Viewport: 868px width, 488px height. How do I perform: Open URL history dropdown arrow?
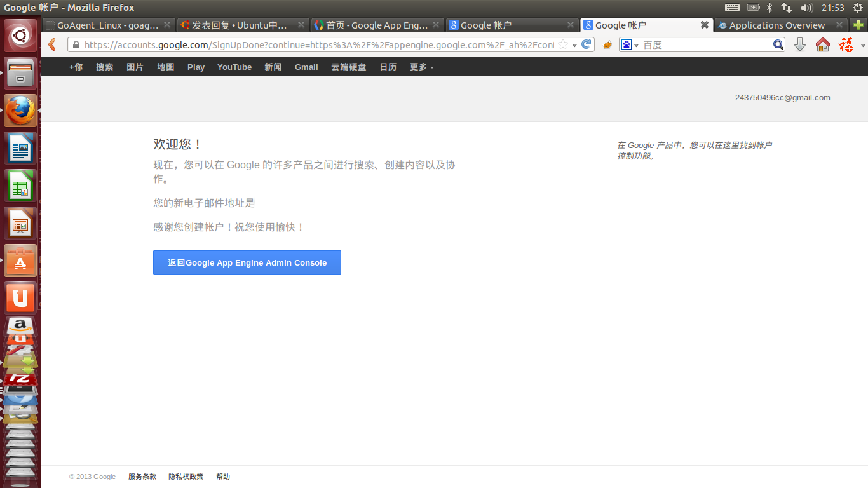(x=574, y=45)
